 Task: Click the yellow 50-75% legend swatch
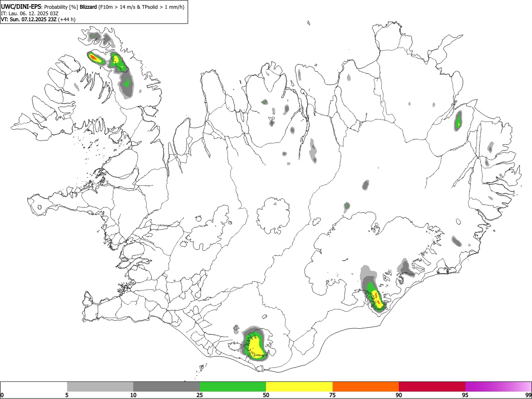point(299,387)
